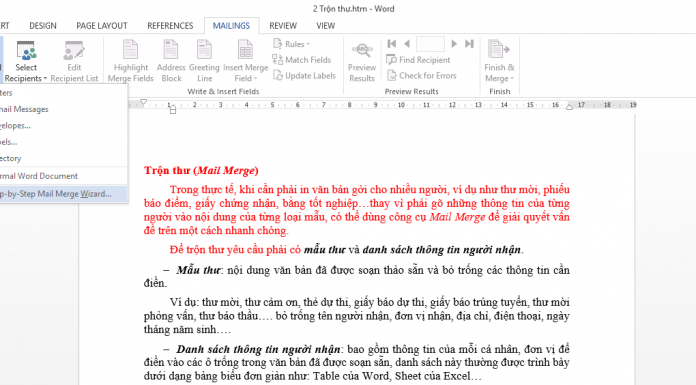Screen dimensions: 696x385
Task: Click Update Labels button
Action: pos(304,75)
